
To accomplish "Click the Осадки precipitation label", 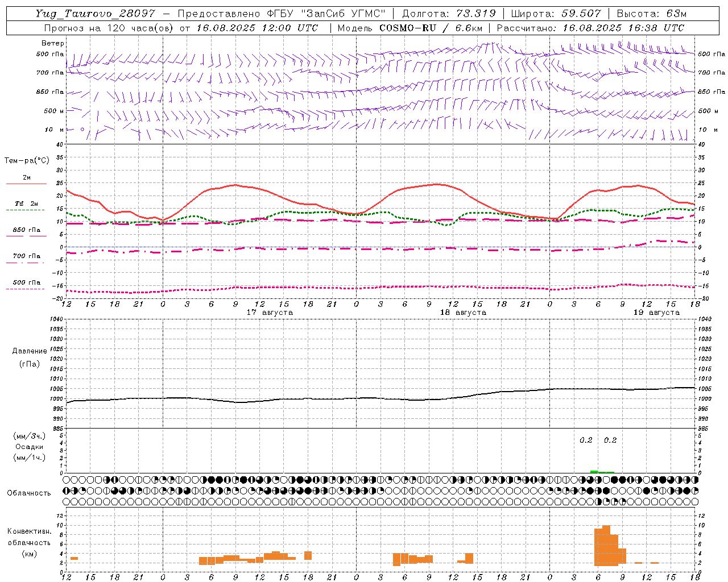I will [x=30, y=447].
